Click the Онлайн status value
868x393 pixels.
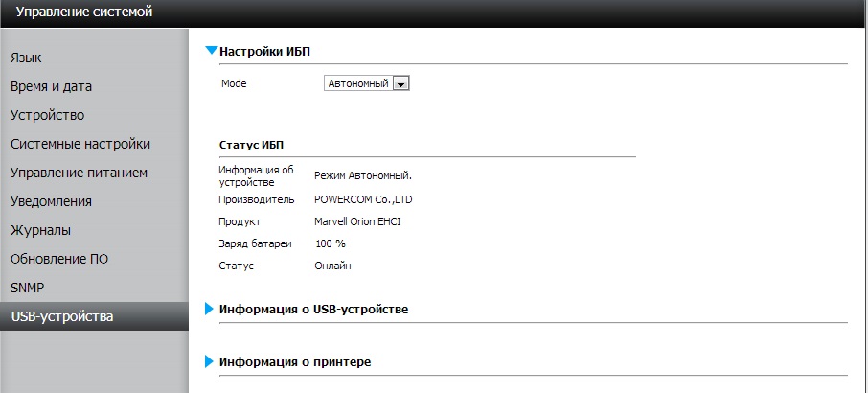(332, 266)
